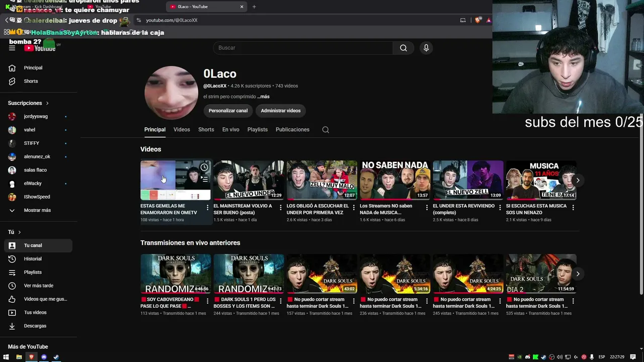Click the Administrar videos button
Viewport: 644px width, 362px height.
[281, 111]
